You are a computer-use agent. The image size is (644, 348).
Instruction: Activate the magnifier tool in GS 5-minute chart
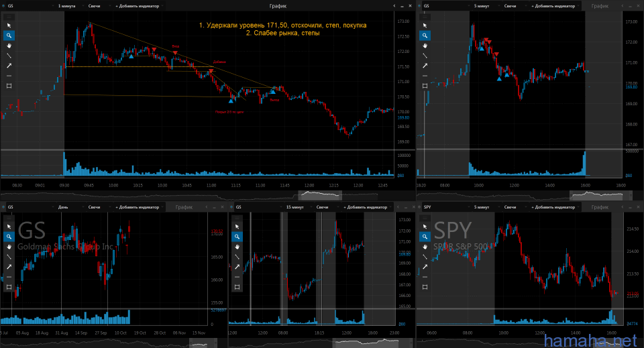tap(425, 36)
